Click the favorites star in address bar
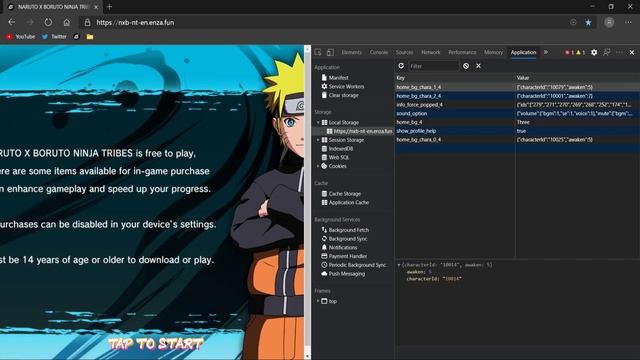Image resolution: width=640 pixels, height=360 pixels. [588, 22]
